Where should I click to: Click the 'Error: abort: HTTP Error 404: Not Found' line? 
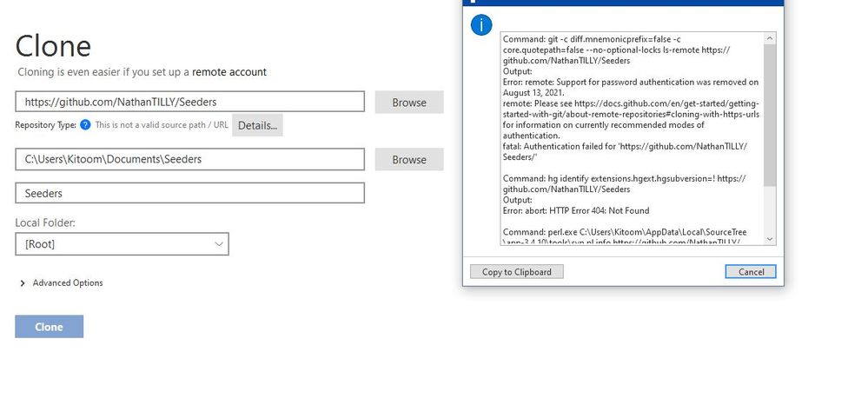576,210
